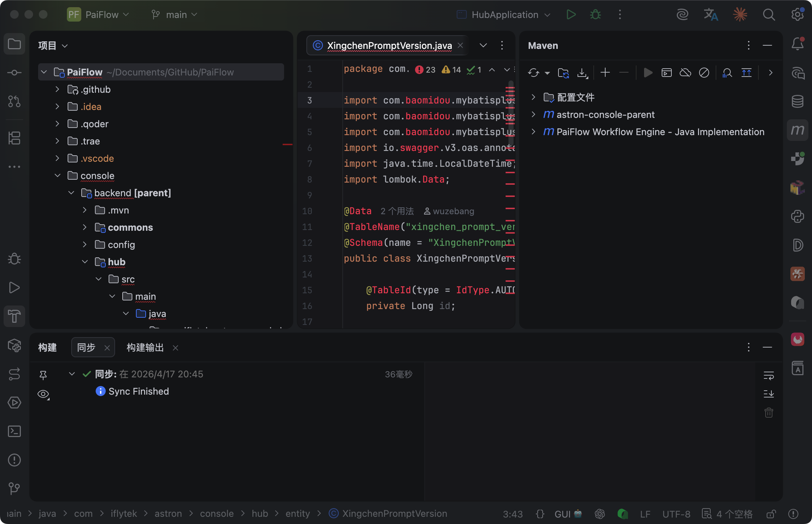Toggle Maven offline mode icon
This screenshot has width=812, height=524.
coord(685,73)
